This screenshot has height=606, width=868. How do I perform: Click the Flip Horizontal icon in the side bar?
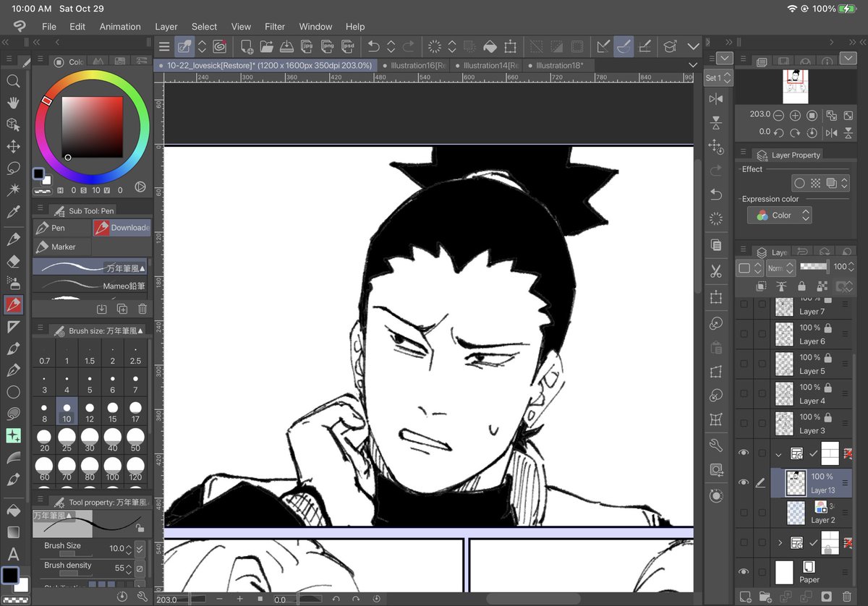716,99
